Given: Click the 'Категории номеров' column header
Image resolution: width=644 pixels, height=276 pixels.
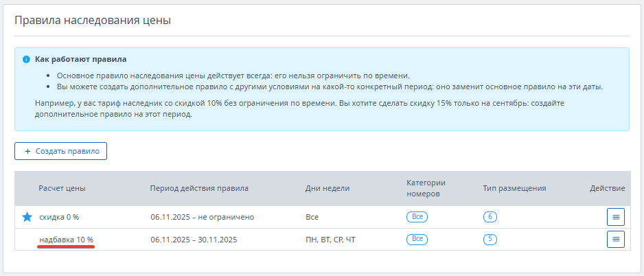Looking at the screenshot, I should tap(426, 188).
